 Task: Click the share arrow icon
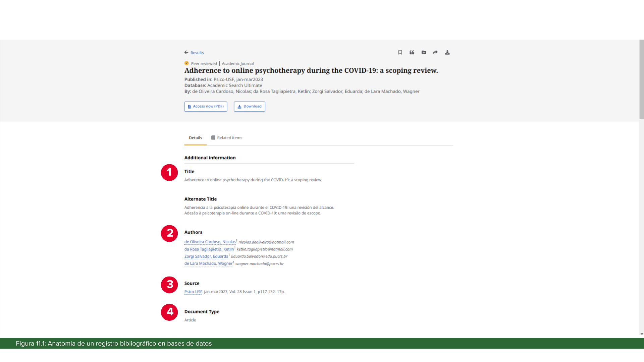pyautogui.click(x=435, y=52)
